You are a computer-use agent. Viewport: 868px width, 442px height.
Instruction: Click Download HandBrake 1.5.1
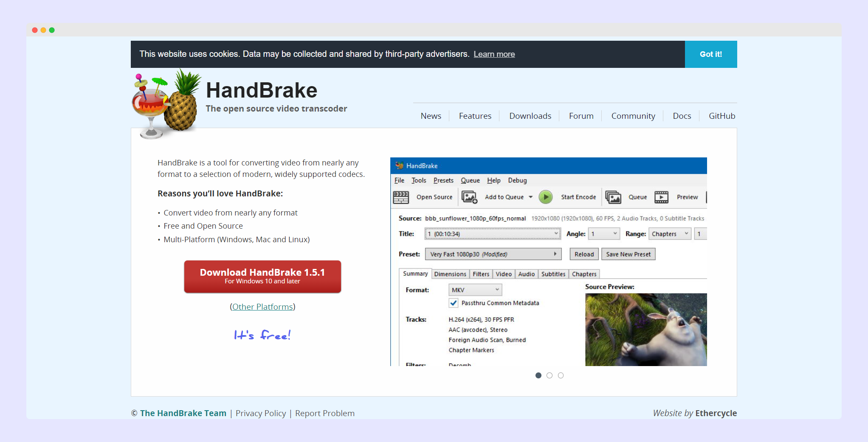click(262, 277)
